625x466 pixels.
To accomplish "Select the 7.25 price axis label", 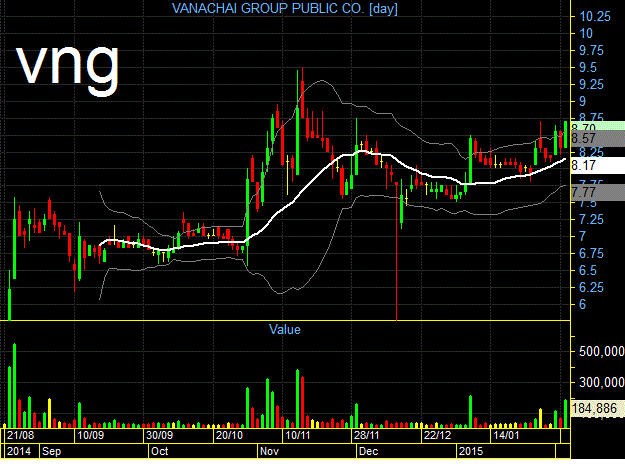I will (x=592, y=220).
